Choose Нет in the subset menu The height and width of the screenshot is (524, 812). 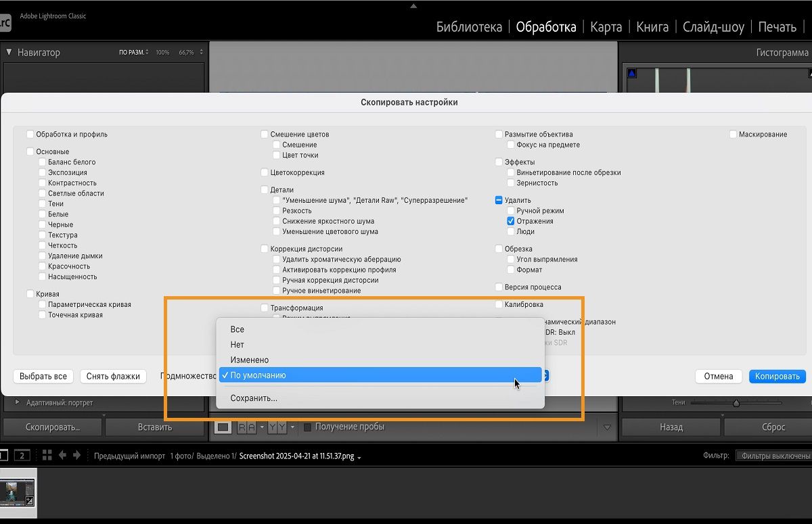pos(380,344)
